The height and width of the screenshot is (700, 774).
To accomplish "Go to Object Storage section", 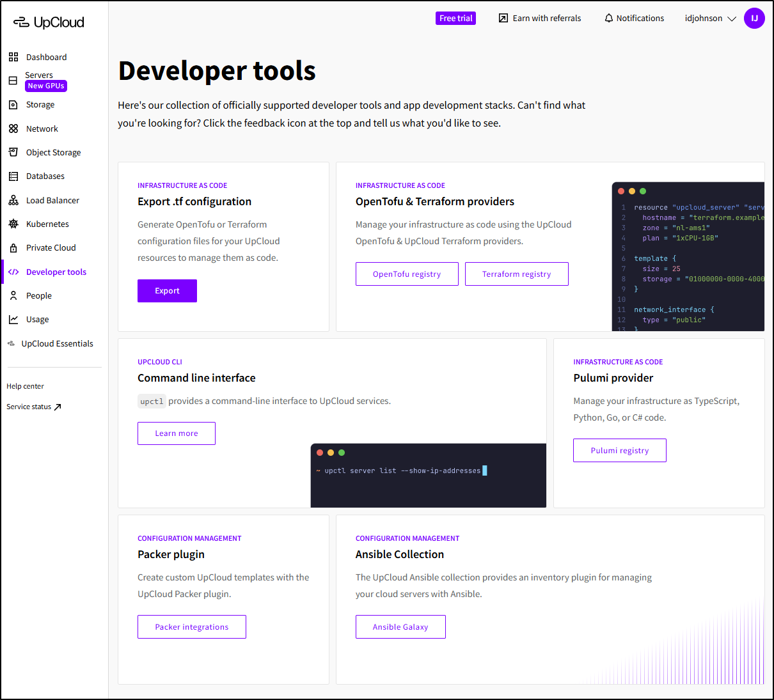I will click(x=53, y=153).
